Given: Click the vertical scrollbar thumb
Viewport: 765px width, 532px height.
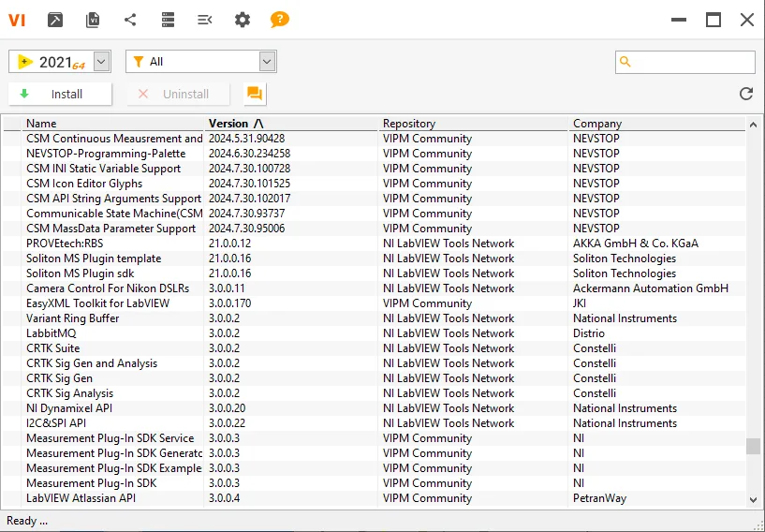Looking at the screenshot, I should (x=753, y=446).
